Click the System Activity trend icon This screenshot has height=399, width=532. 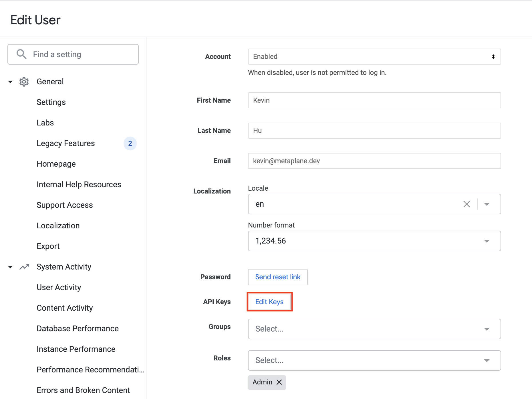[x=24, y=267]
